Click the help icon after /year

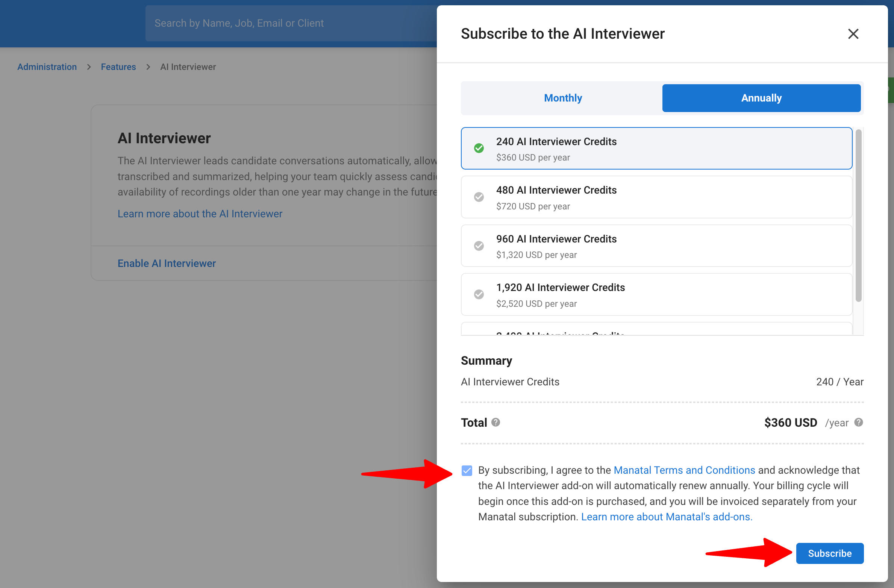point(859,422)
